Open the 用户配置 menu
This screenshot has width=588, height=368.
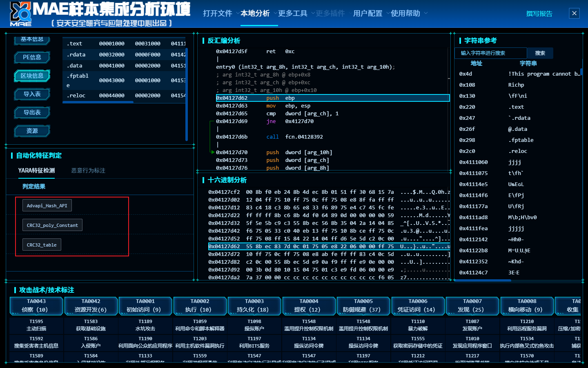[370, 13]
